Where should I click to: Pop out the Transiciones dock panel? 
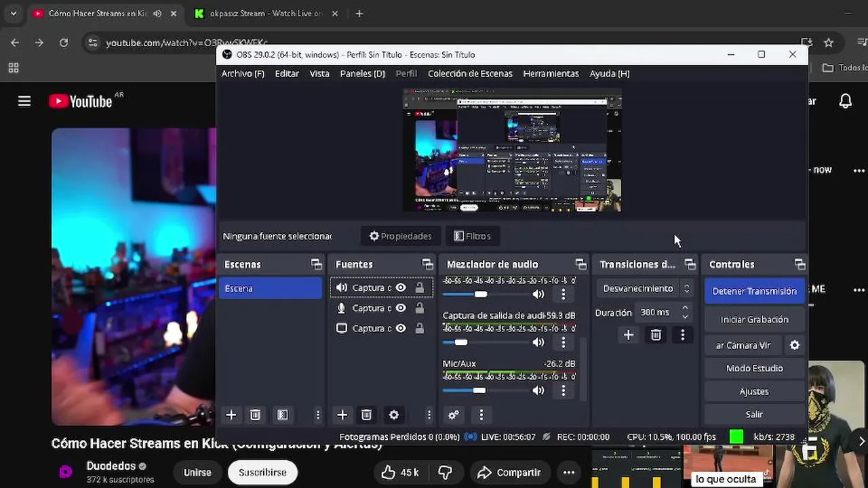[x=690, y=264]
